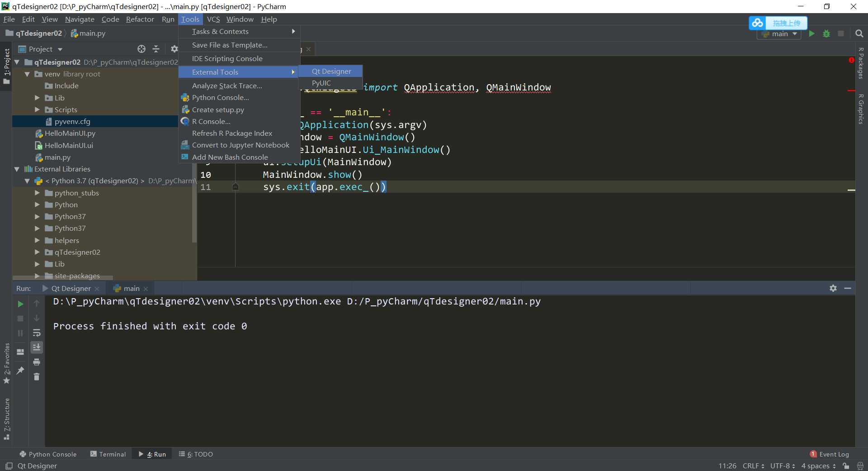Screen dimensions: 868x471
Task: Toggle tool window quick access icon in status bar
Action: click(x=9, y=466)
